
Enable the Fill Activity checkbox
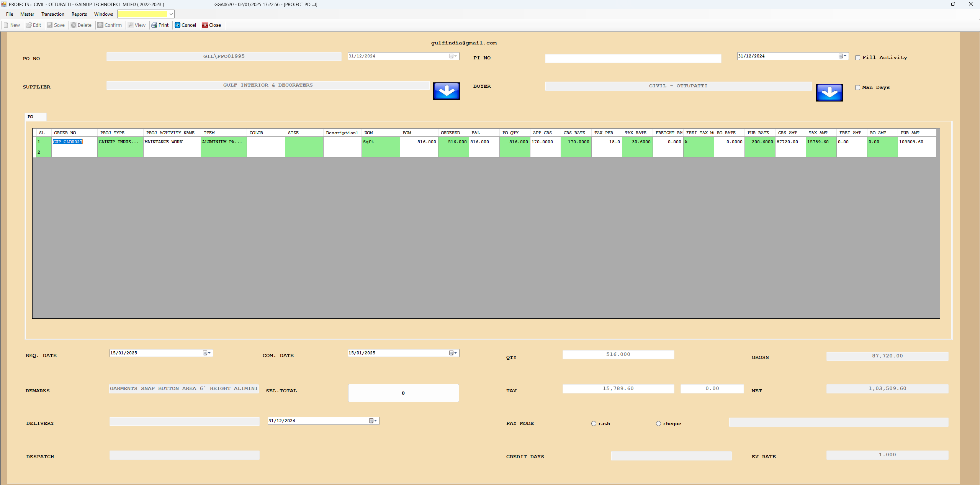[857, 58]
